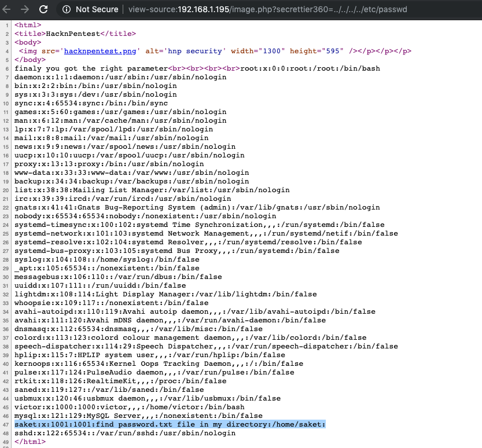The height and width of the screenshot is (448, 482).
Task: Click the avahi:x:111:120 mDNS daemon line
Action: tap(170, 320)
